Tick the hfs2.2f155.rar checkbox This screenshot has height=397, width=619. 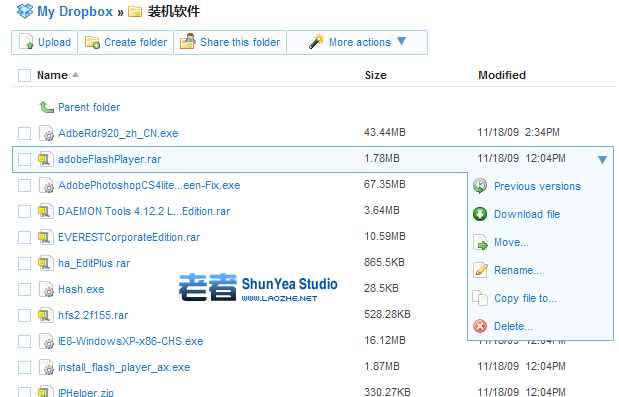point(24,316)
